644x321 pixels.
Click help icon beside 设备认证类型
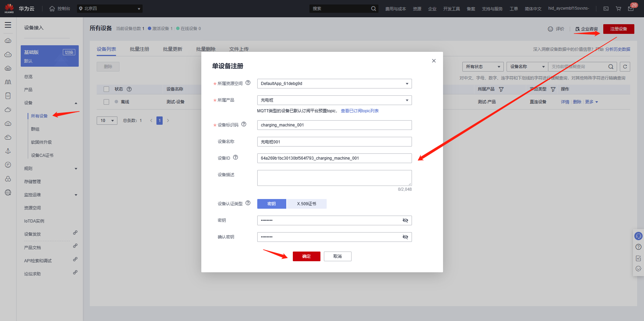(x=248, y=203)
